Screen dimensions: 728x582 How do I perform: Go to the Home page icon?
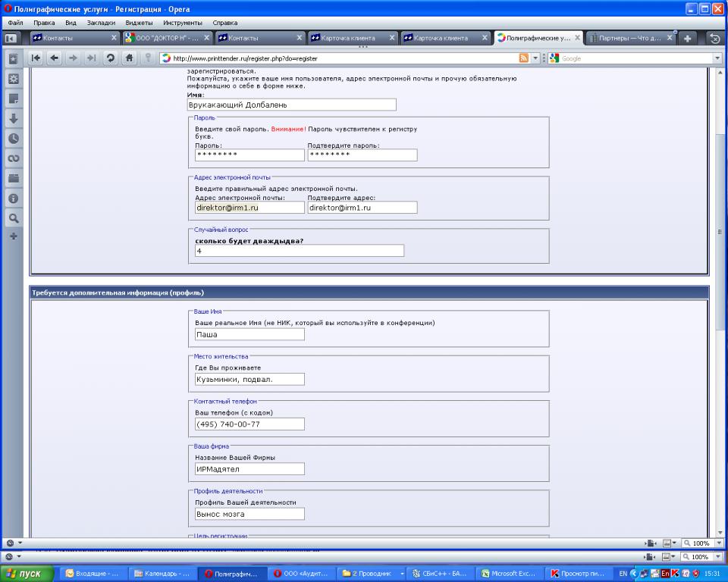click(130, 58)
